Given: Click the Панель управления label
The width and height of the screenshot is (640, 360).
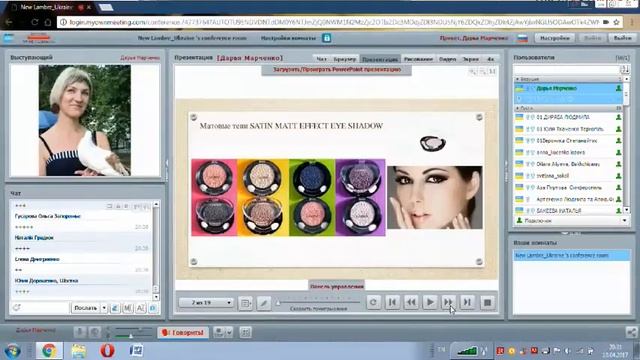Looking at the screenshot, I should [x=337, y=286].
